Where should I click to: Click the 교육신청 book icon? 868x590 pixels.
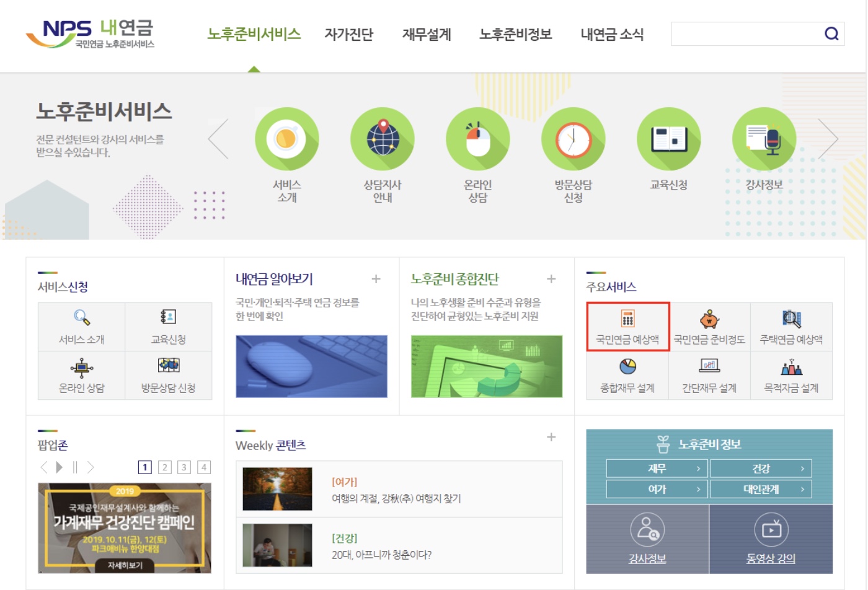(668, 138)
